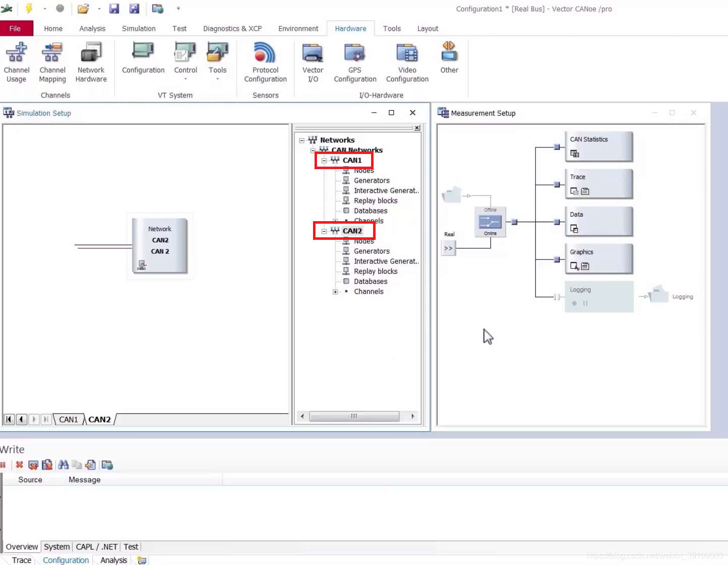This screenshot has height=565, width=728.
Task: Toggle the record dot in Logging block
Action: [575, 303]
